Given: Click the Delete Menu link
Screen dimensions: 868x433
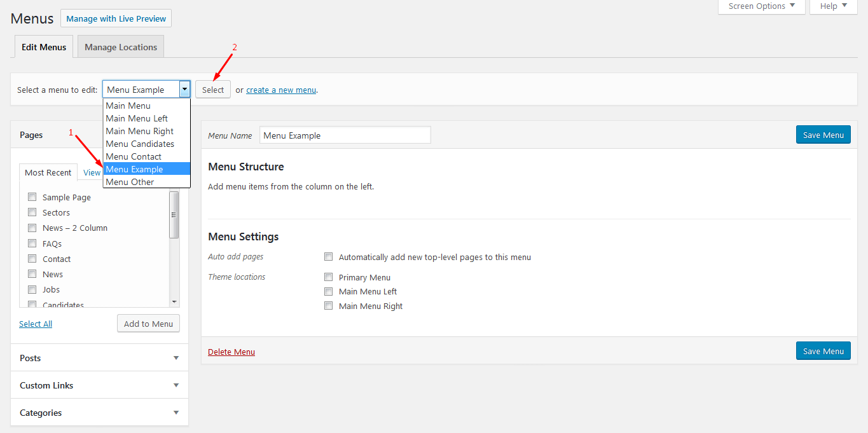Looking at the screenshot, I should coord(231,352).
